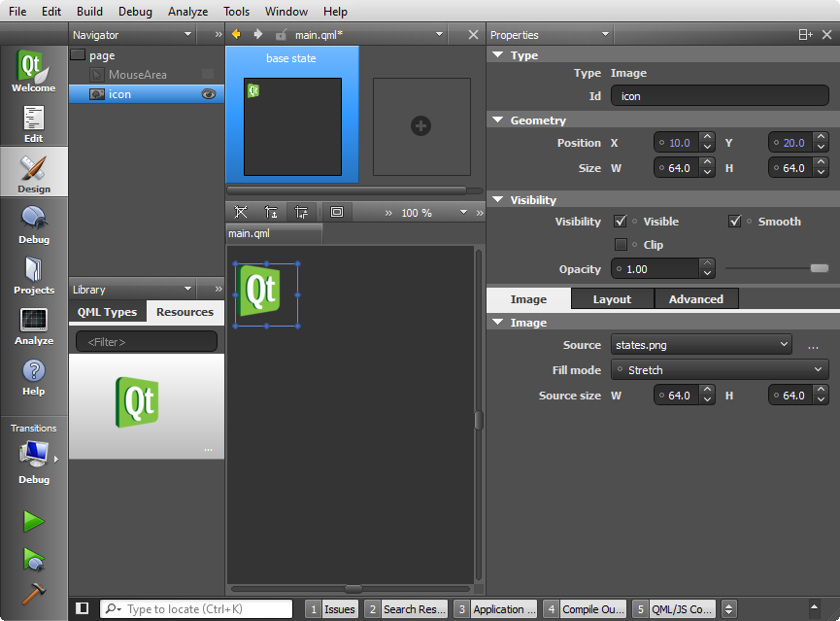
Task: Open the File menu
Action: pyautogui.click(x=17, y=12)
